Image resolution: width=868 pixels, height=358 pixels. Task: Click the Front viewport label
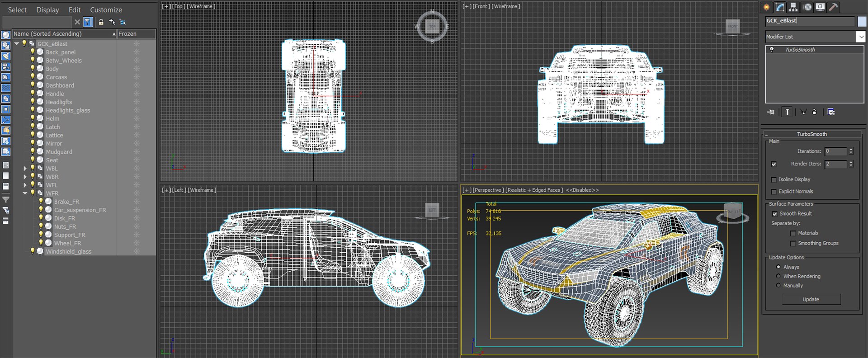click(481, 6)
